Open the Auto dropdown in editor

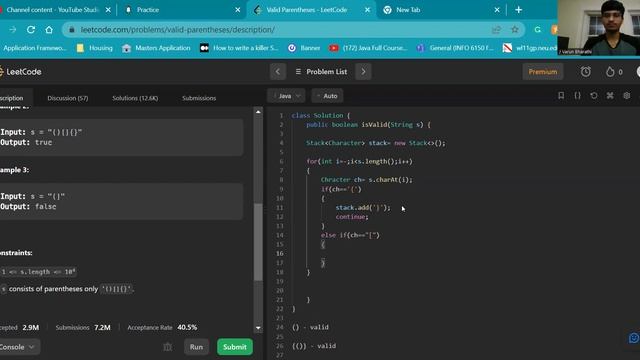(x=327, y=96)
